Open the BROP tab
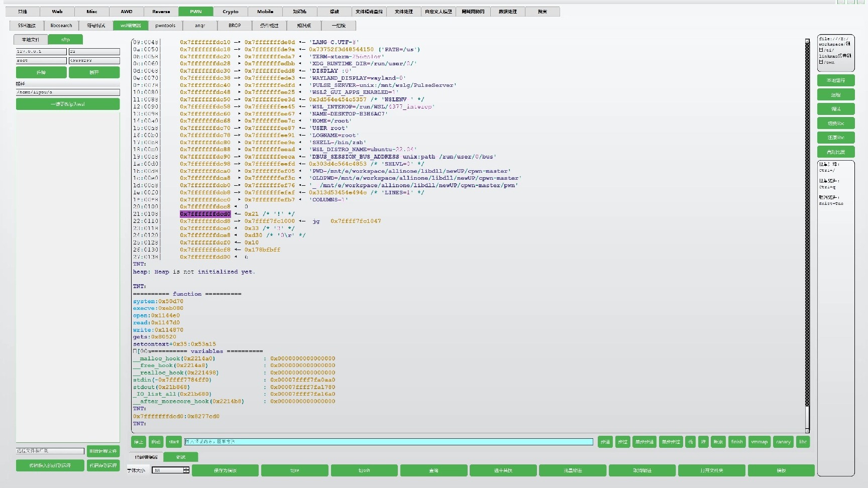 point(234,25)
